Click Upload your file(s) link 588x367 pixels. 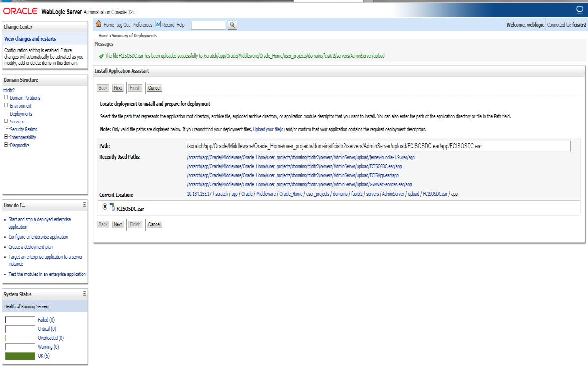click(268, 129)
